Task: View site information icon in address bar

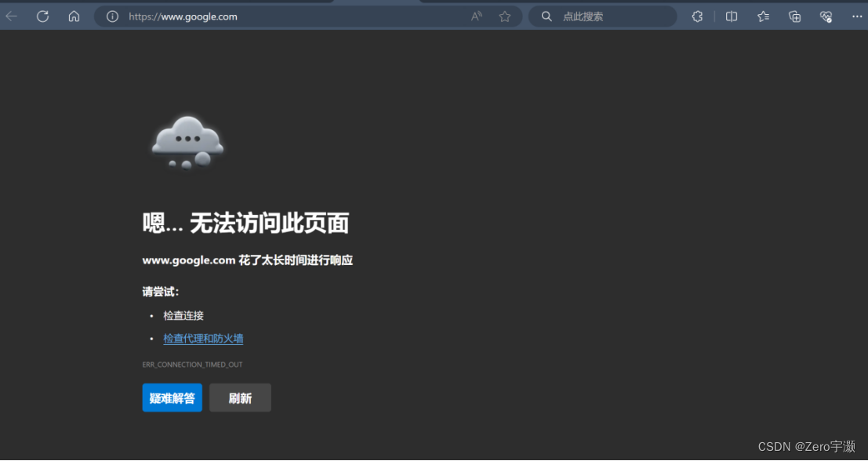Action: (112, 16)
